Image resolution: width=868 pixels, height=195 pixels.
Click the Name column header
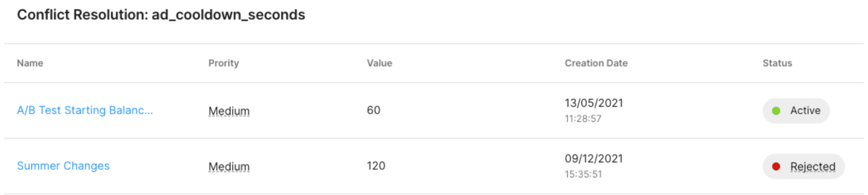[x=30, y=63]
